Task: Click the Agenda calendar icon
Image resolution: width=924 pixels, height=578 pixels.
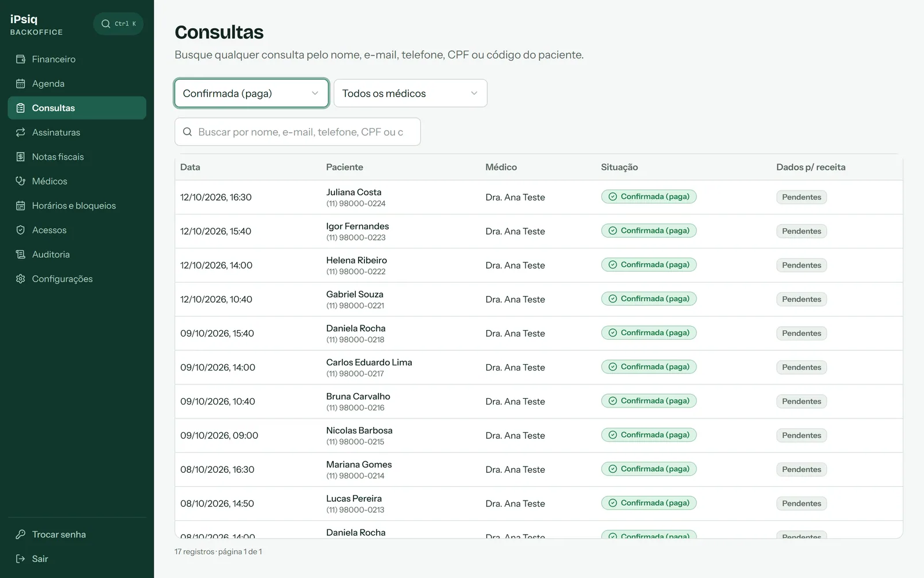Action: [21, 83]
